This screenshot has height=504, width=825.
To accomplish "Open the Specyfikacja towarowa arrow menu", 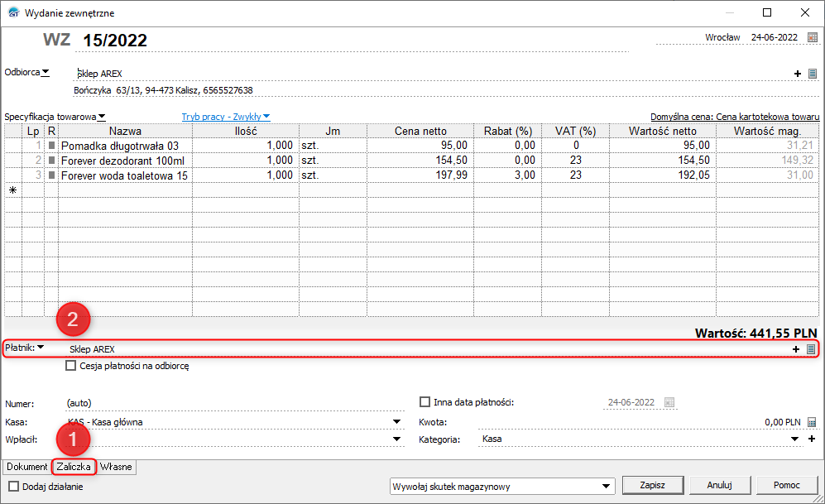I will 102,118.
